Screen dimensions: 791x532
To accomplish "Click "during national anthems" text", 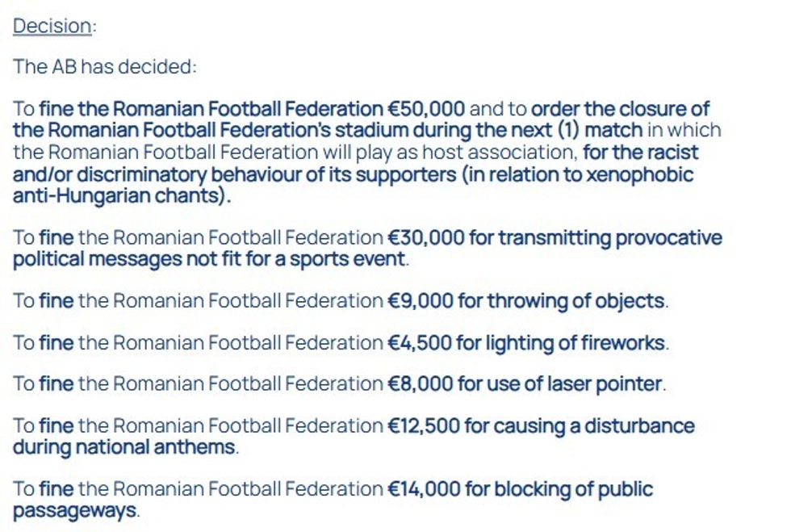I will pyautogui.click(x=124, y=446).
